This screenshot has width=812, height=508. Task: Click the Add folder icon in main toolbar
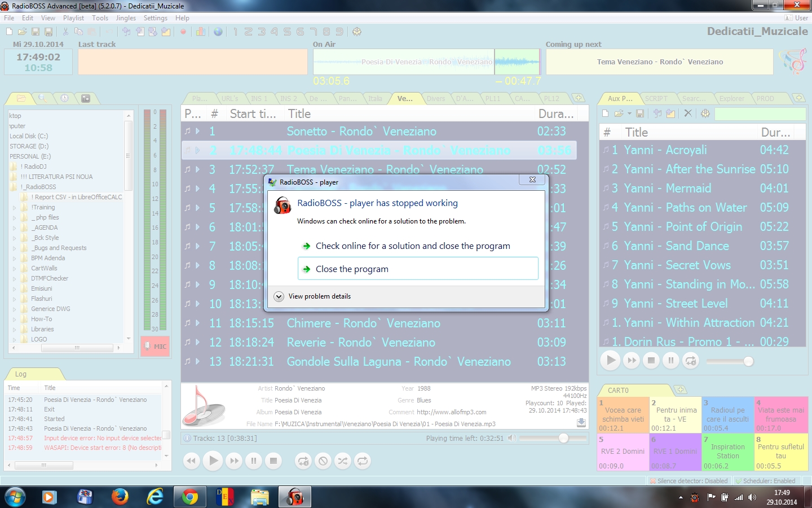pos(166,32)
